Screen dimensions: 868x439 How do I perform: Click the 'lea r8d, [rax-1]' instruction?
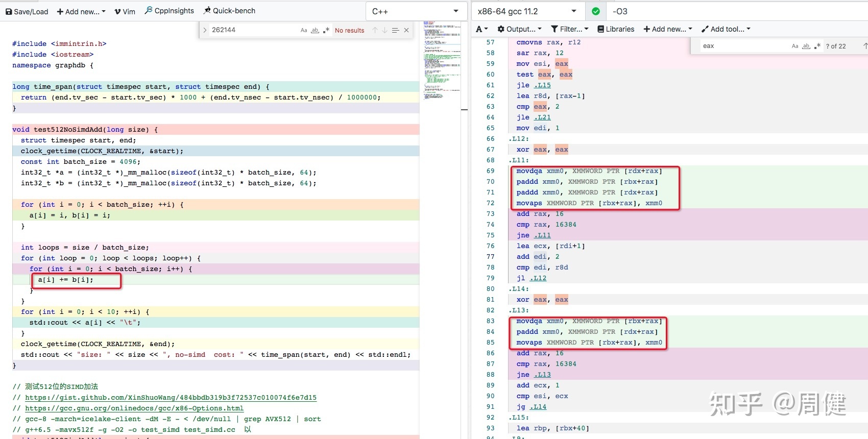click(550, 96)
